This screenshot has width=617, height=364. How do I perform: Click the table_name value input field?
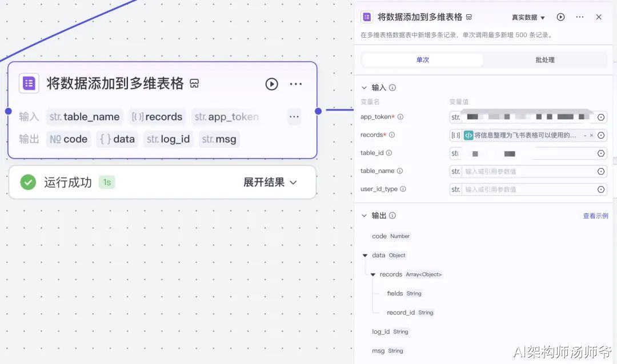click(528, 171)
